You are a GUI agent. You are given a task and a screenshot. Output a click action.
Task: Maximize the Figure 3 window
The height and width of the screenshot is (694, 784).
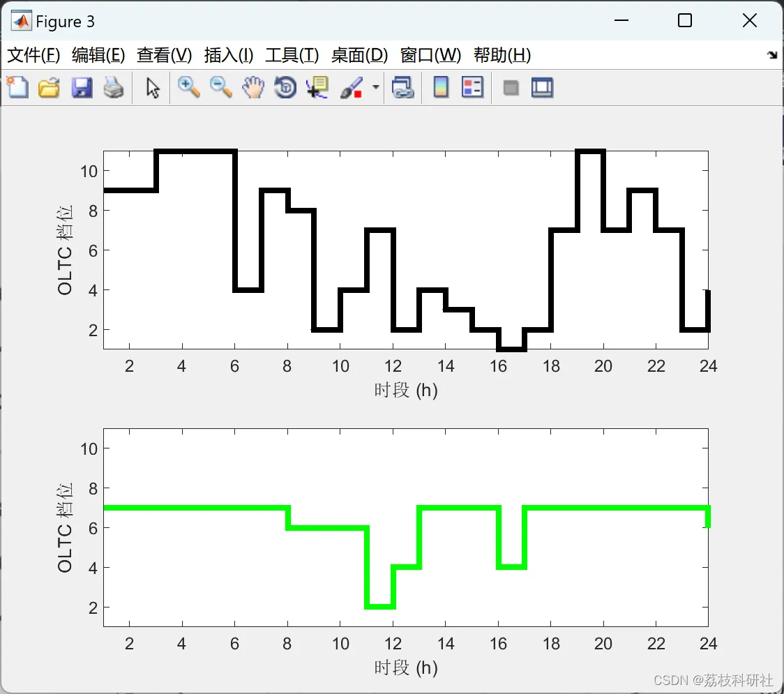click(684, 20)
